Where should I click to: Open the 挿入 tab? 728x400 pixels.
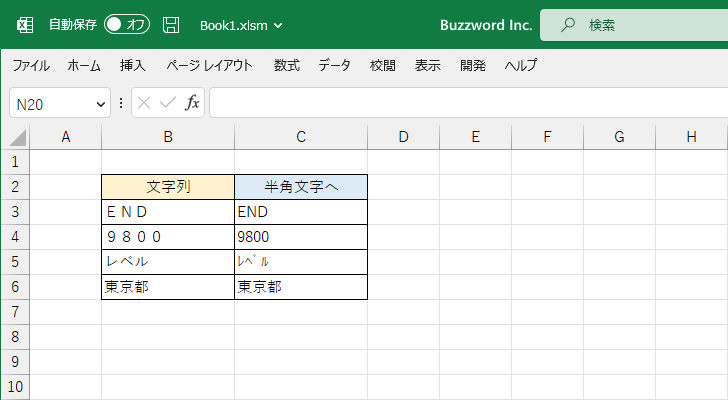133,65
